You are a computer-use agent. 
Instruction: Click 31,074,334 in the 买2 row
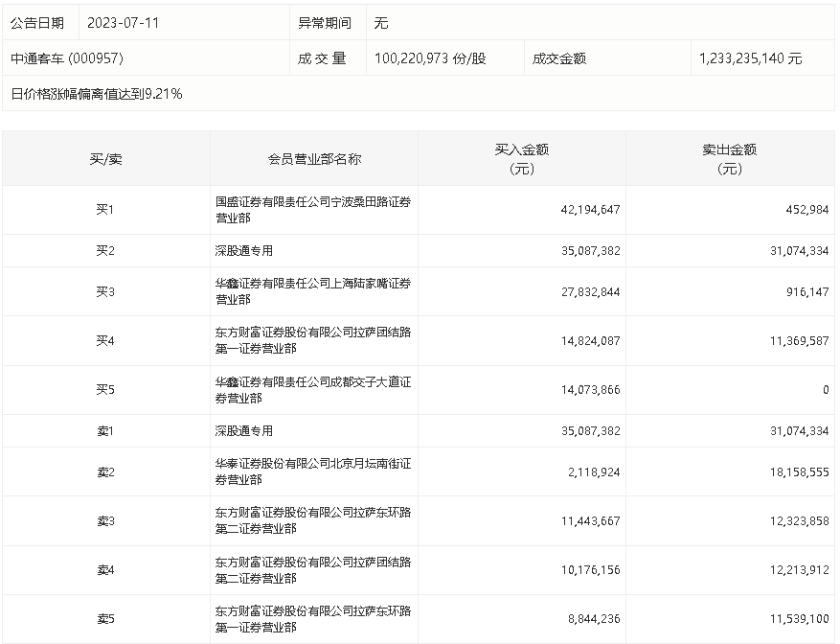799,251
